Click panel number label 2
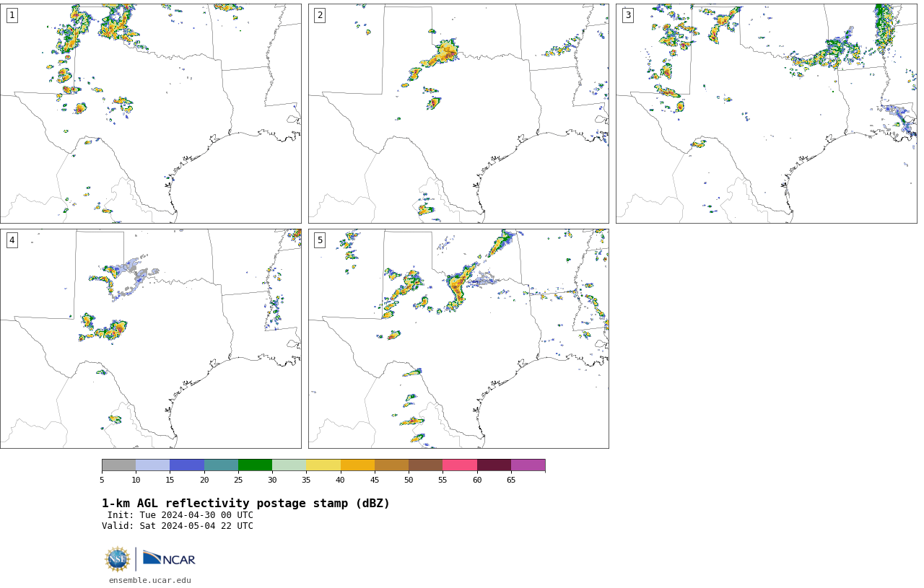Screen dimensions: 924x588 tap(320, 15)
